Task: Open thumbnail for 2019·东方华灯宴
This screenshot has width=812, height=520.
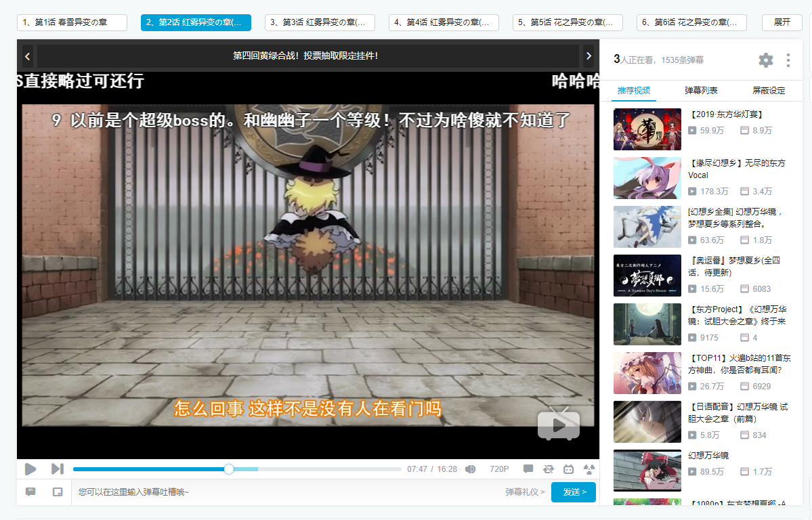Action: pos(647,129)
